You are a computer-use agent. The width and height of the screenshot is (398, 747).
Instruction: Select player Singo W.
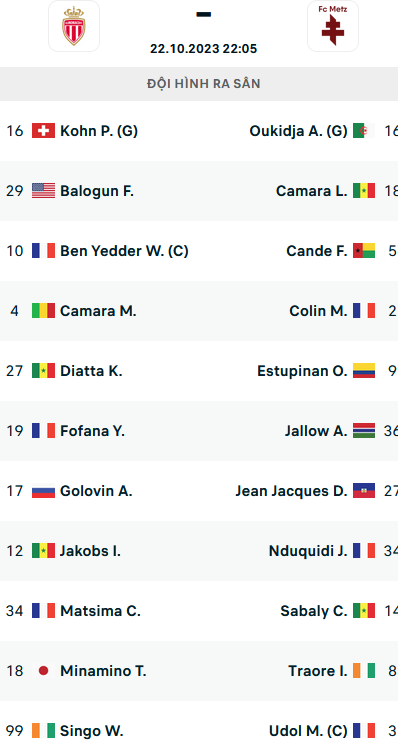92,731
